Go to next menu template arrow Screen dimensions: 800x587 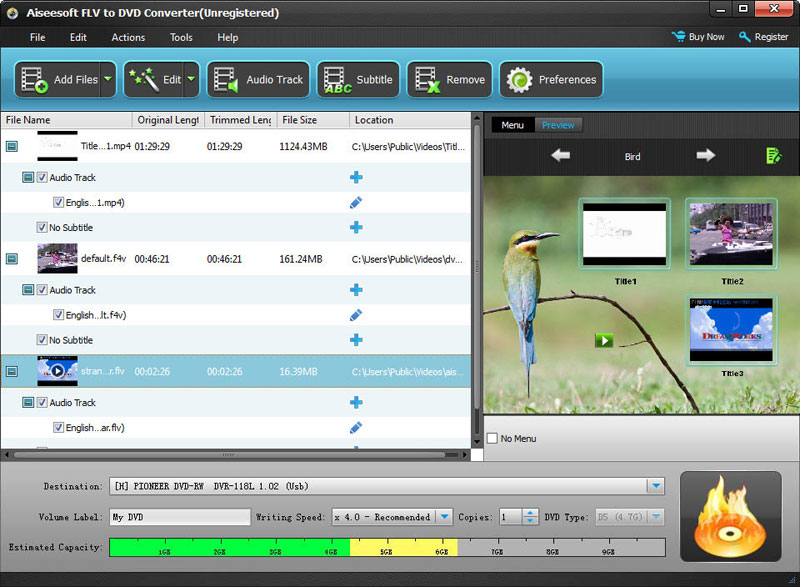pos(706,155)
